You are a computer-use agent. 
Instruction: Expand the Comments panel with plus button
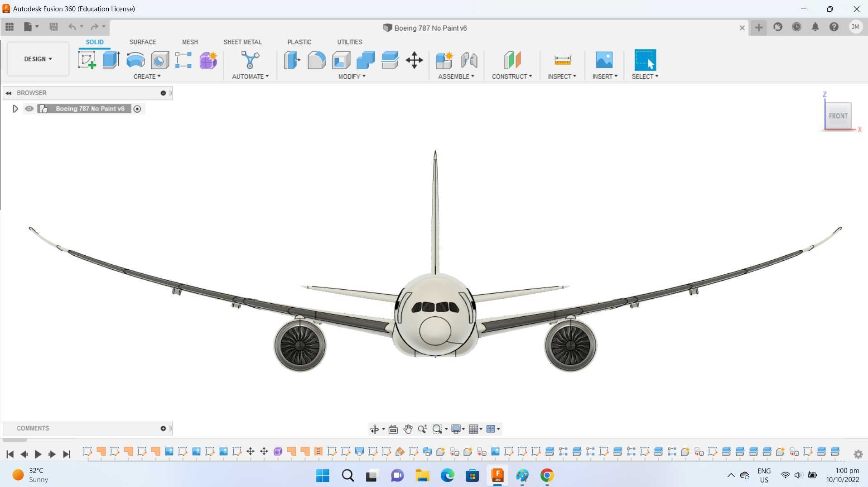pos(163,428)
